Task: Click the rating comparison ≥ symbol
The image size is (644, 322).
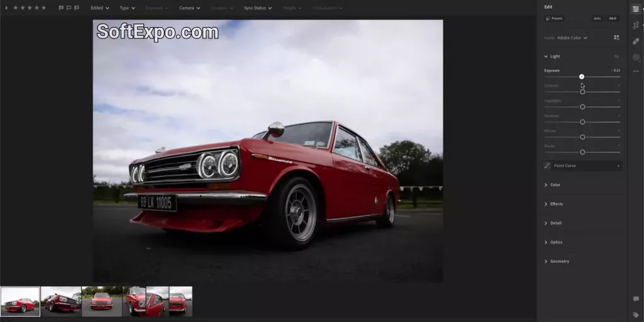Action: (6, 8)
